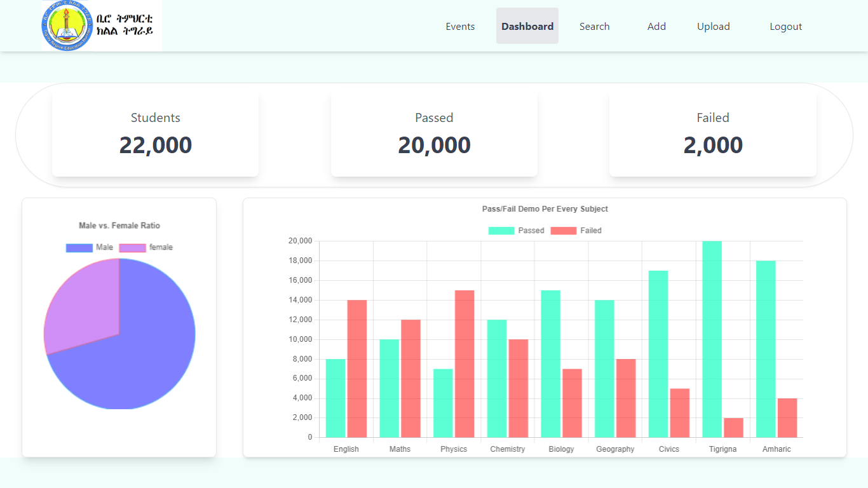The height and width of the screenshot is (488, 868).
Task: Toggle the Male legend in pie chart
Action: pos(90,247)
